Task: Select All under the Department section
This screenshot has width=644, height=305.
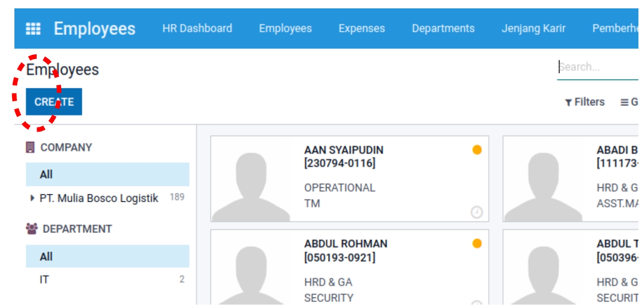Action: coord(46,256)
